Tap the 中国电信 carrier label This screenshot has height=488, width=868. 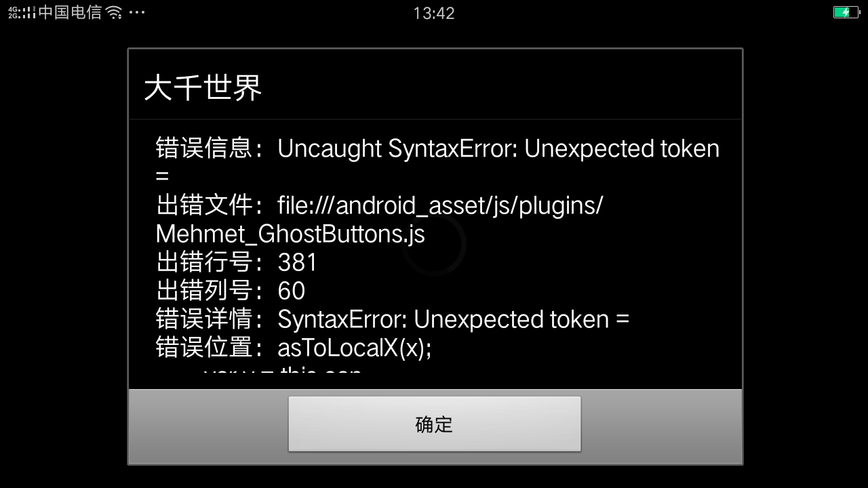(x=70, y=12)
